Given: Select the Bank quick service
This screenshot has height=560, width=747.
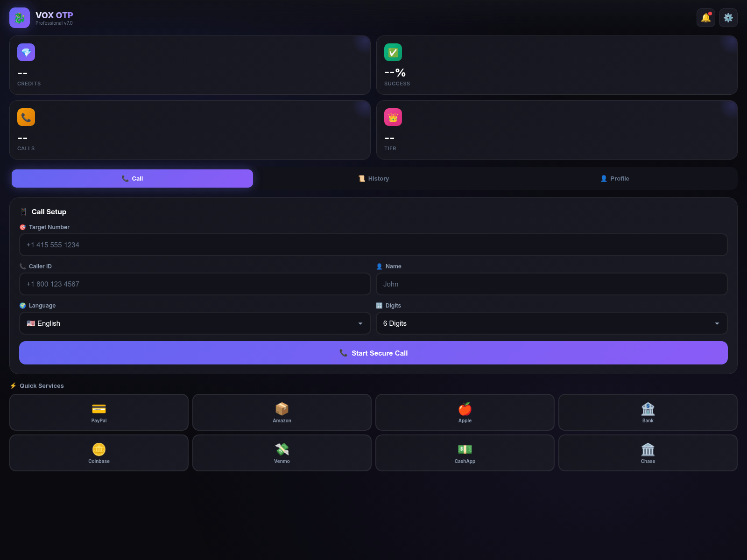Looking at the screenshot, I should pos(648,412).
